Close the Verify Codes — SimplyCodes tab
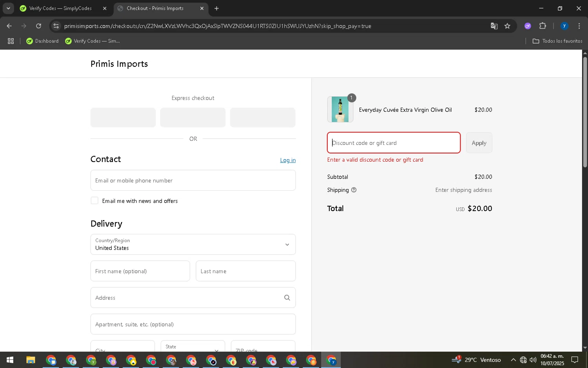Viewport: 588px width, 368px height. [x=105, y=8]
